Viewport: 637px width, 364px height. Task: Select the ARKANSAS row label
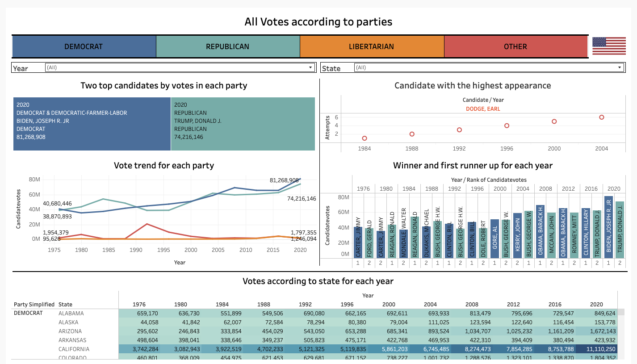(x=72, y=340)
